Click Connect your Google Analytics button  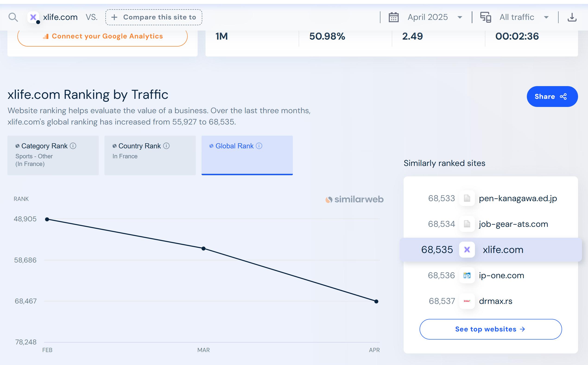[102, 36]
